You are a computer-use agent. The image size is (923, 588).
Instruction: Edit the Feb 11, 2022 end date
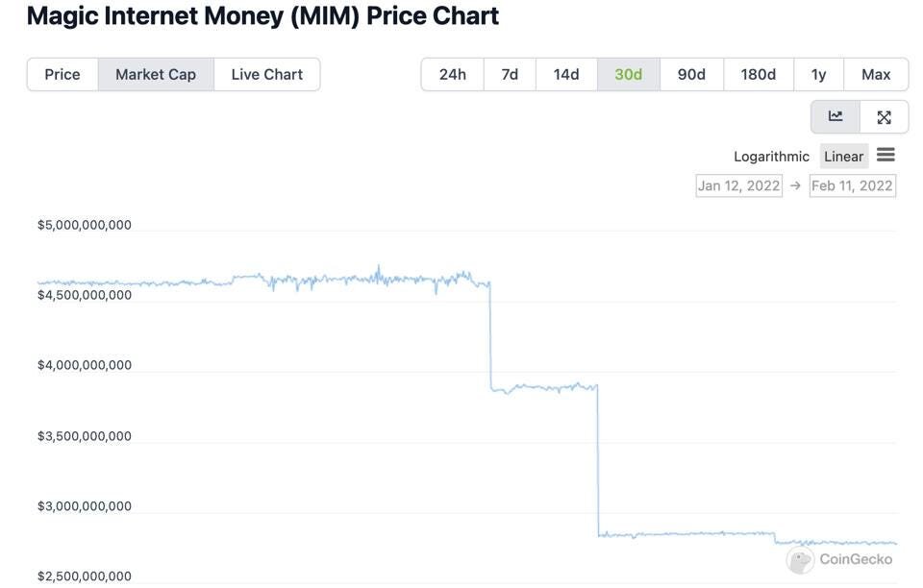853,185
